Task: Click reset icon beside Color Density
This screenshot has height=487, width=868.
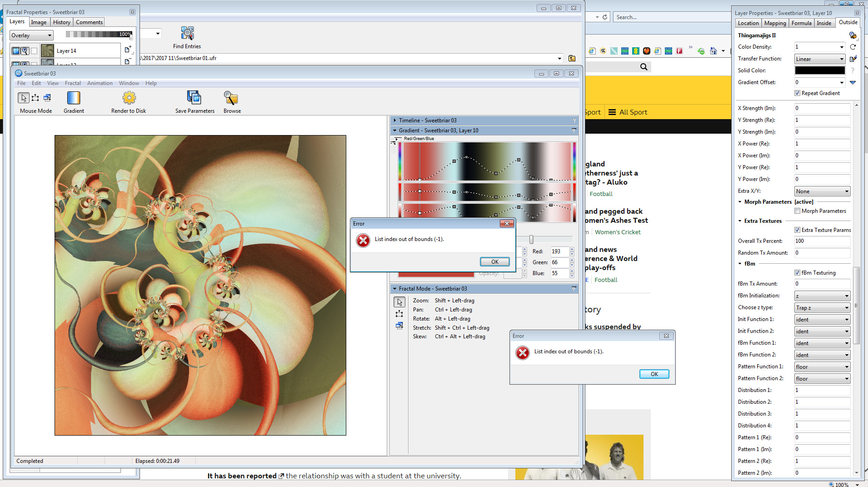Action: coord(853,47)
